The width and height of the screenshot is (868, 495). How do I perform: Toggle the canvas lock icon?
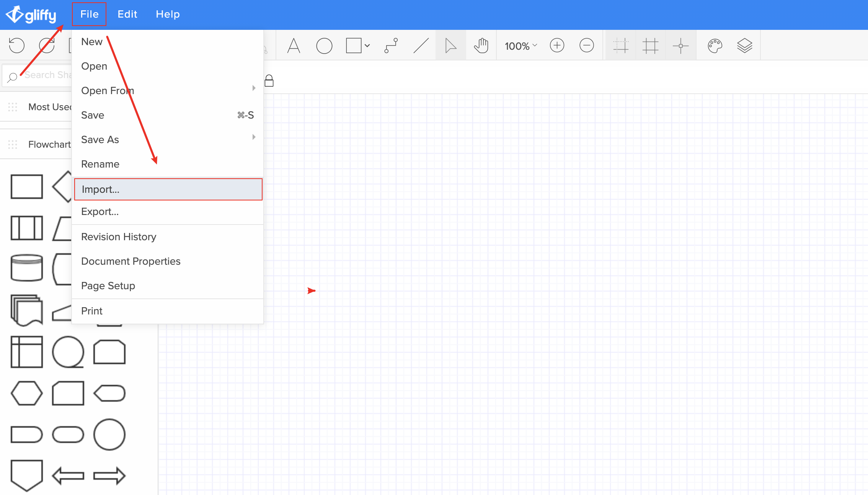(x=269, y=81)
